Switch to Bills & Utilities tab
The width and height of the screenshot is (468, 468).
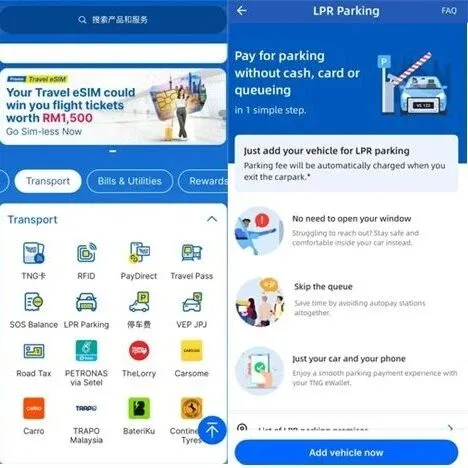click(130, 181)
